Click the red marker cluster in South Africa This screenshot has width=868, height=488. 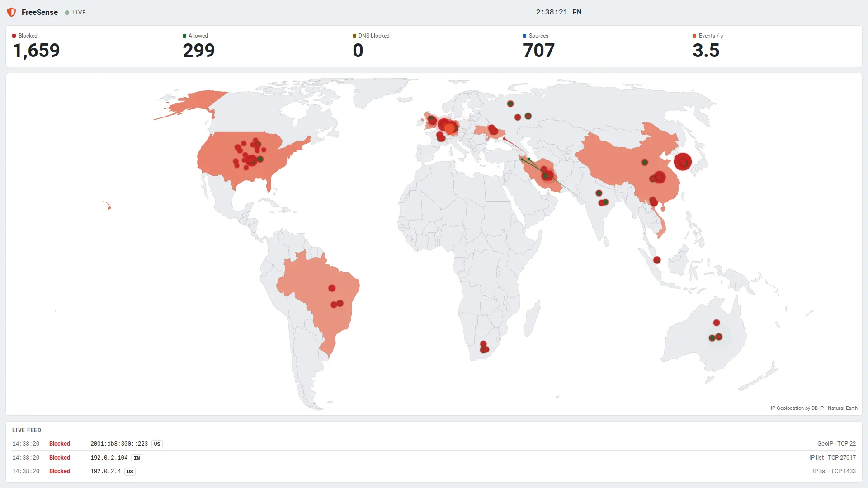pos(484,347)
